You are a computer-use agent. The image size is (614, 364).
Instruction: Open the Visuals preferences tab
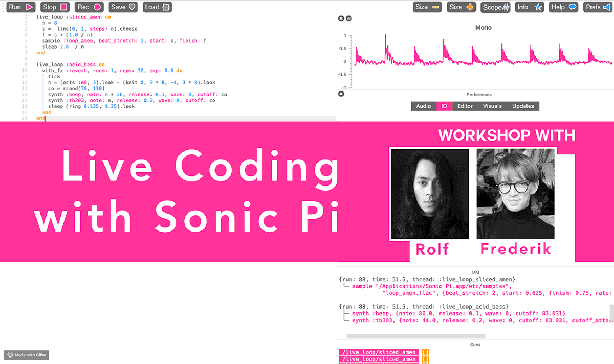(492, 106)
